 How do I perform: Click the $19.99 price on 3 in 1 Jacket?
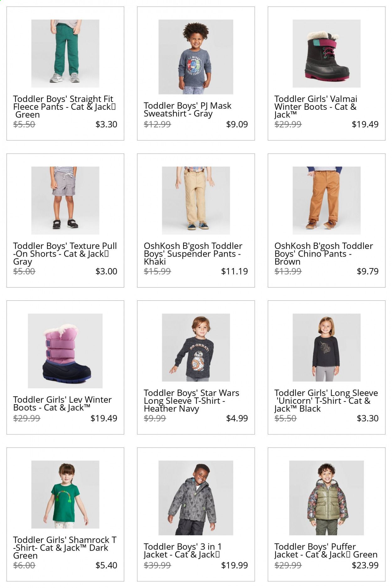tap(234, 565)
